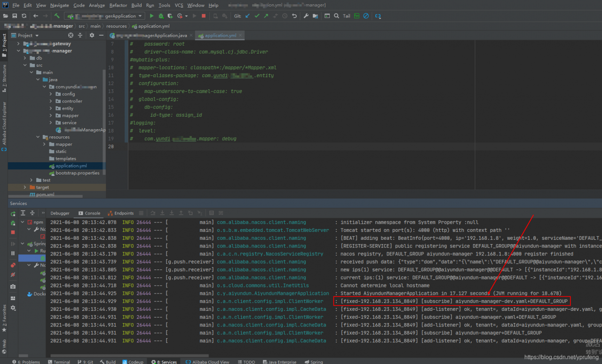Select pom.xml in project tree

click(x=41, y=194)
